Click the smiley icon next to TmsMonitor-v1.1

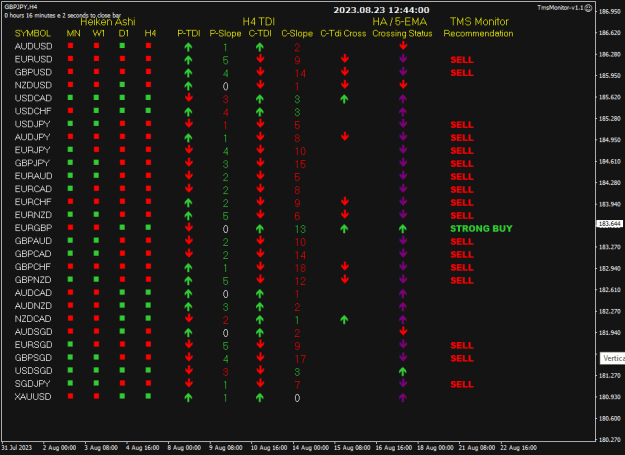tap(588, 8)
